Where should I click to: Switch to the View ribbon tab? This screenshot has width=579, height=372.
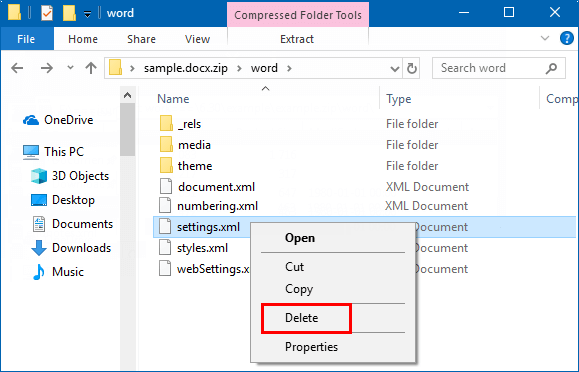tap(198, 39)
